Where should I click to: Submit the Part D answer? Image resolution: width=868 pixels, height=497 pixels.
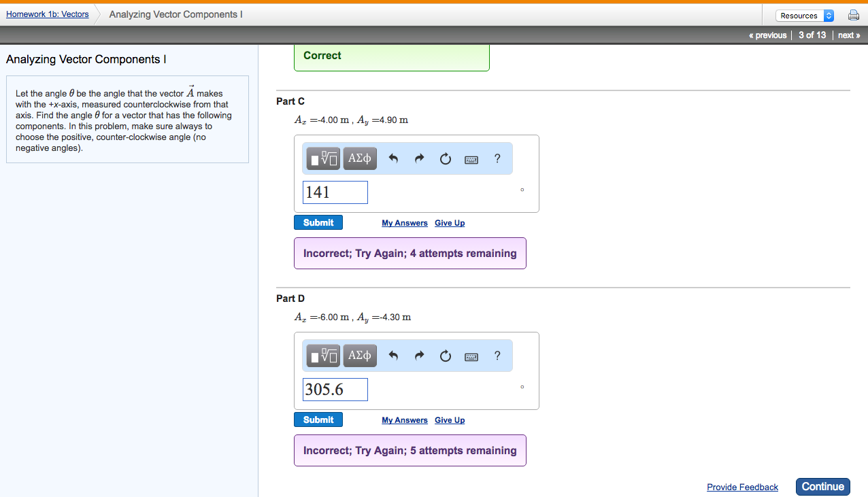coord(318,419)
